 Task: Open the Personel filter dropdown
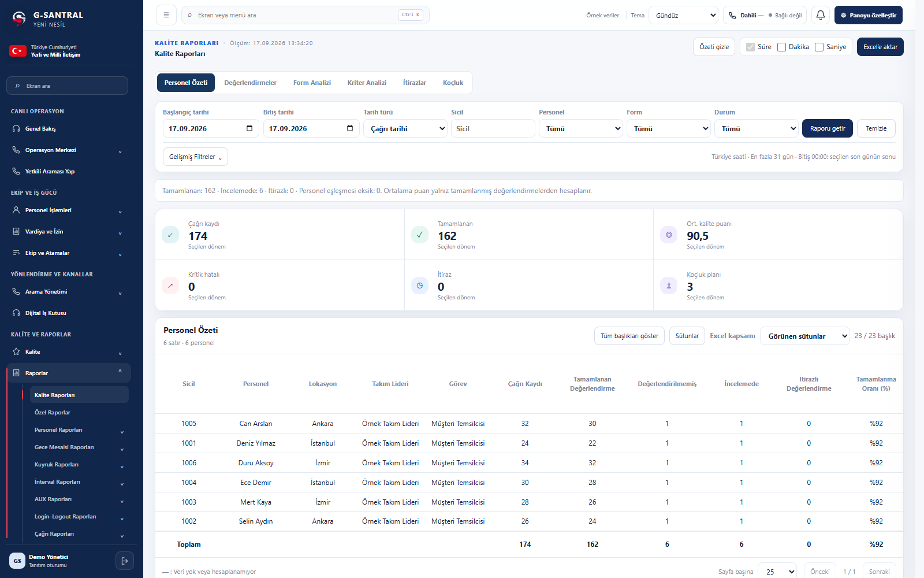[581, 128]
